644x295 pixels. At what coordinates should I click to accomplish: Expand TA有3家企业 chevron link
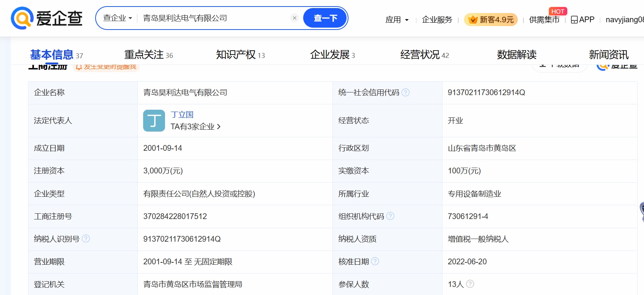click(x=196, y=127)
